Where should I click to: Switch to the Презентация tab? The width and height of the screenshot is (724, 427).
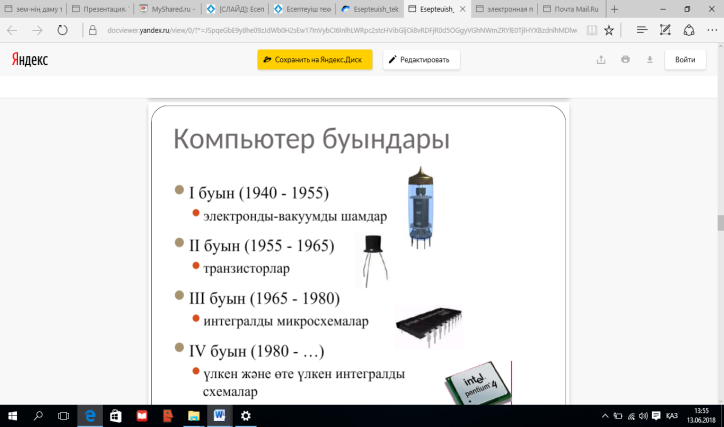click(100, 9)
